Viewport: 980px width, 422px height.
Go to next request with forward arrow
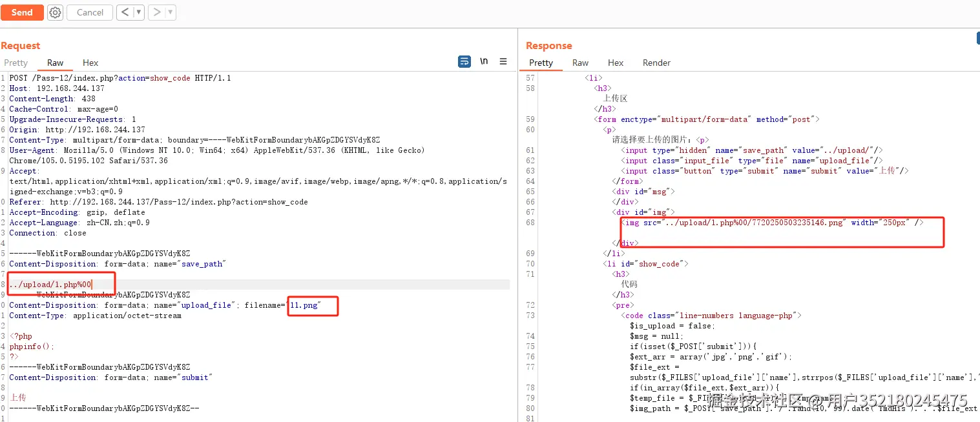tap(157, 12)
